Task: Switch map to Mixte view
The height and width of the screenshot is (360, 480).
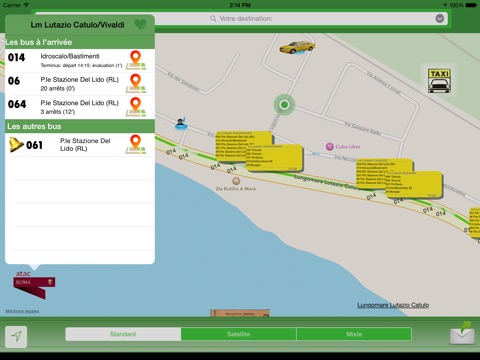Action: coord(354,334)
